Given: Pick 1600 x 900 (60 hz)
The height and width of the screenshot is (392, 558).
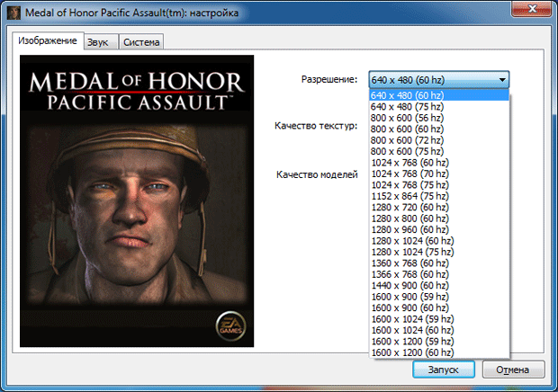Looking at the screenshot, I should click(x=439, y=307).
